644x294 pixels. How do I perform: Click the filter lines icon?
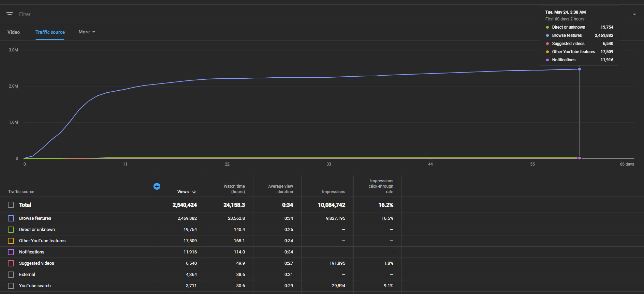pos(10,14)
